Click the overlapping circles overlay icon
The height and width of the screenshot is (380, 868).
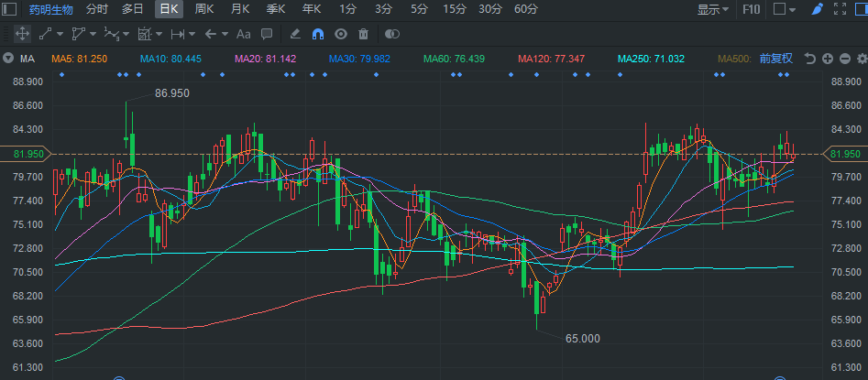(392, 34)
